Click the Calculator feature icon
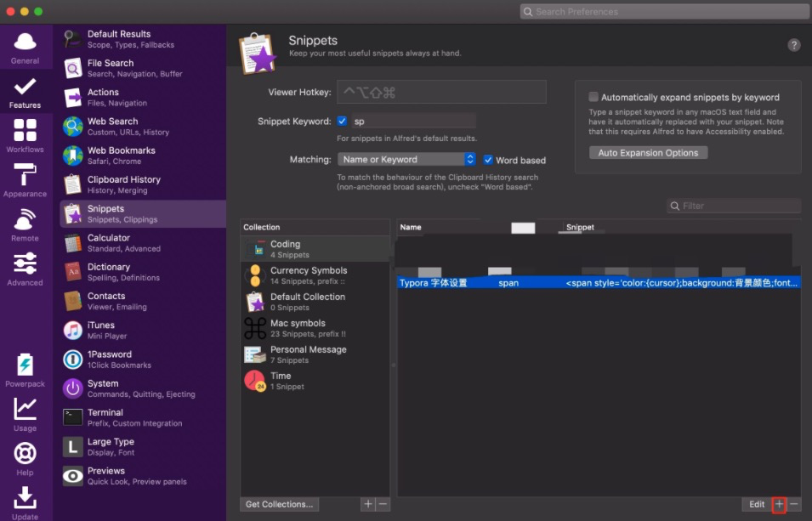This screenshot has width=812, height=521. point(72,243)
